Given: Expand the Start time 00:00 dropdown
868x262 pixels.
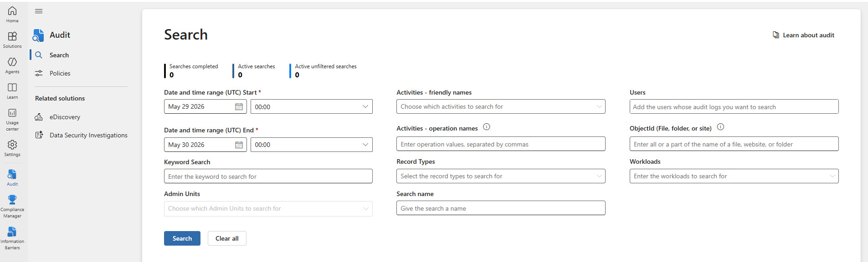Looking at the screenshot, I should click(312, 106).
